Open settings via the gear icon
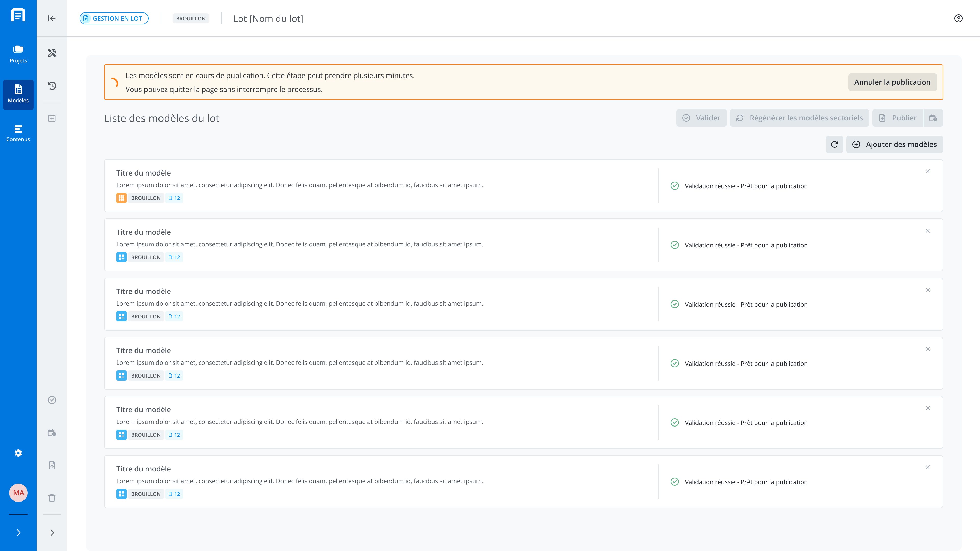This screenshot has height=551, width=980. (18, 453)
